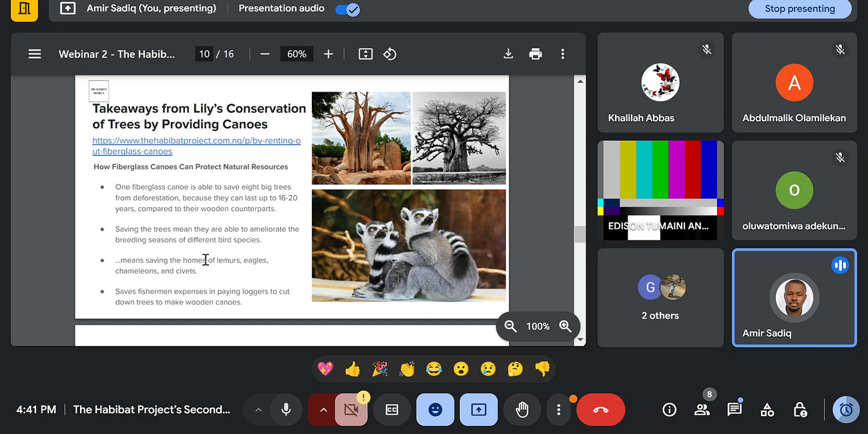Select Abdulmalik Olamilekan participant tile
Image resolution: width=868 pixels, height=434 pixels.
(x=794, y=83)
